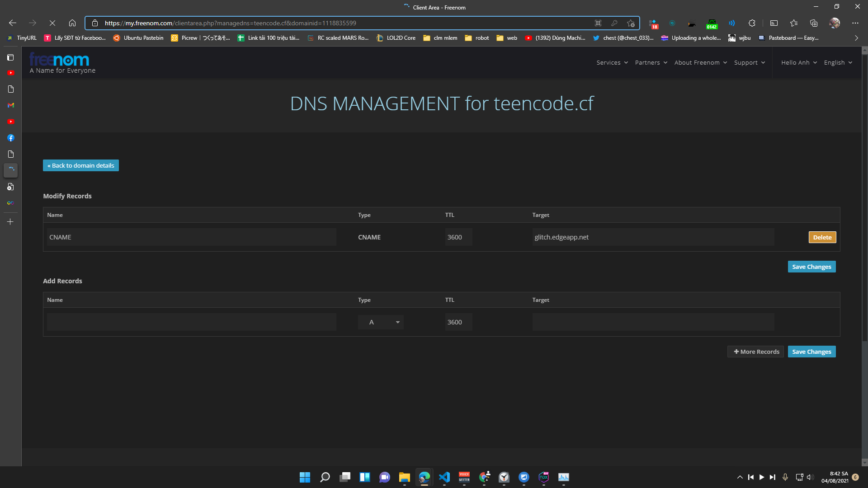This screenshot has height=488, width=868.
Task: Open the Hello Anh account menu
Action: coord(799,63)
